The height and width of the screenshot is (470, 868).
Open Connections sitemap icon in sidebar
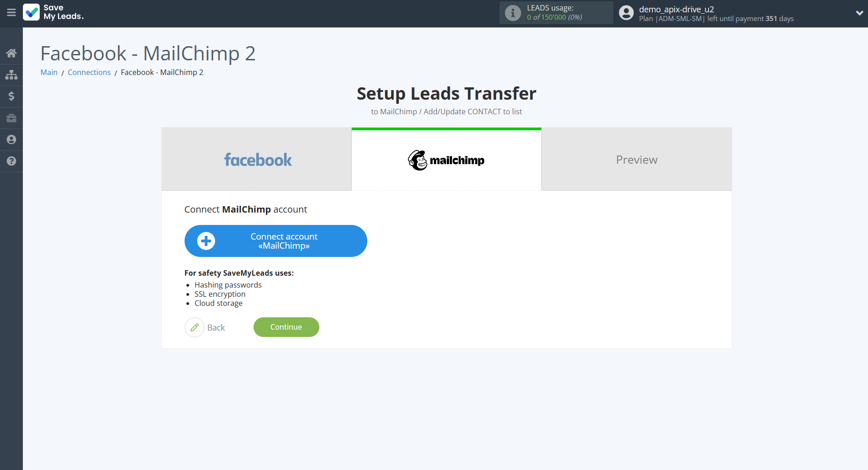(x=11, y=75)
